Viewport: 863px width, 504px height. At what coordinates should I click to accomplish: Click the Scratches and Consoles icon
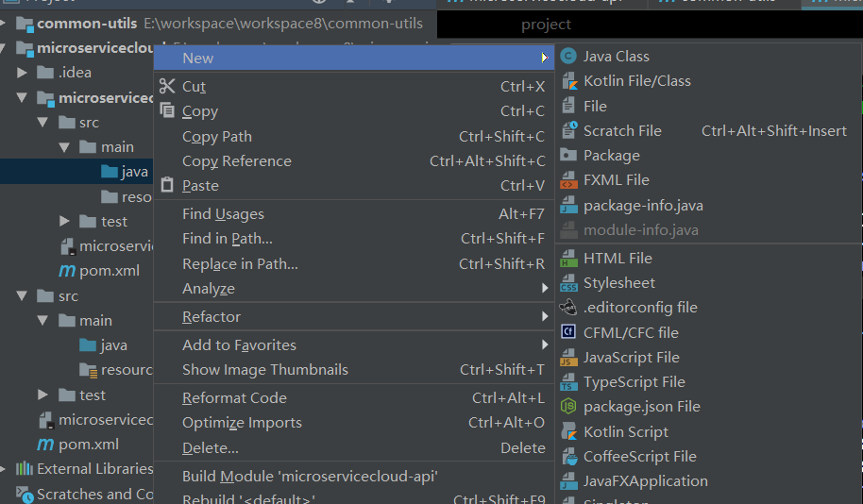(x=25, y=494)
